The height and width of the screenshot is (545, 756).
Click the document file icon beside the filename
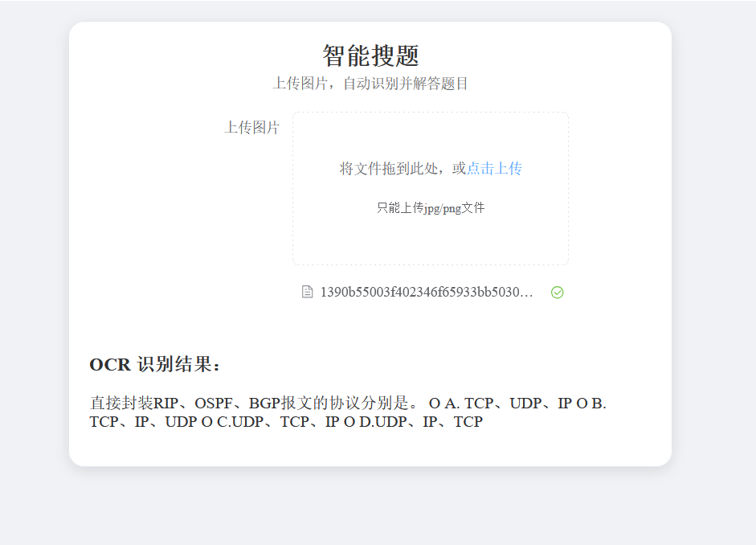(x=307, y=292)
